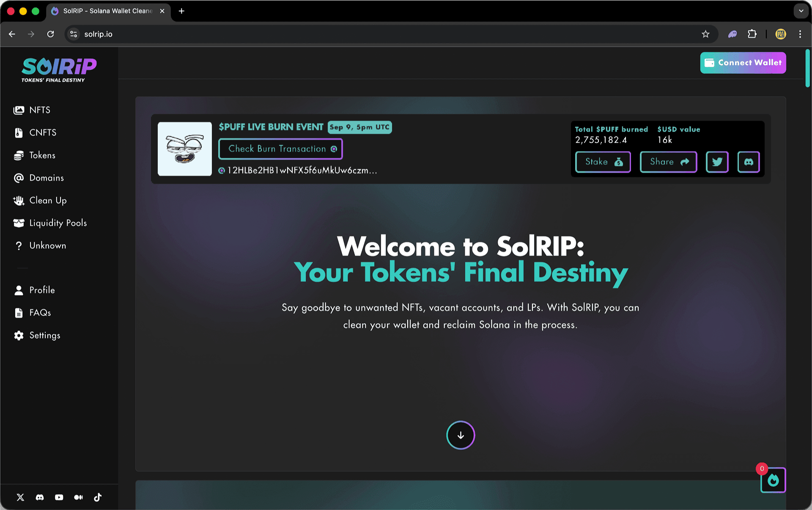Viewport: 812px width, 510px height.
Task: Open the Profile page
Action: click(42, 290)
